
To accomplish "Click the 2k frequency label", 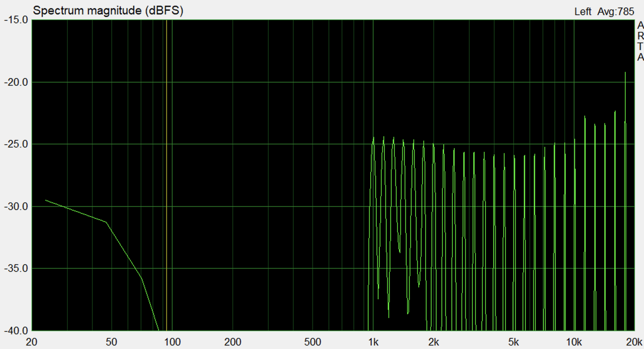I will 433,342.
